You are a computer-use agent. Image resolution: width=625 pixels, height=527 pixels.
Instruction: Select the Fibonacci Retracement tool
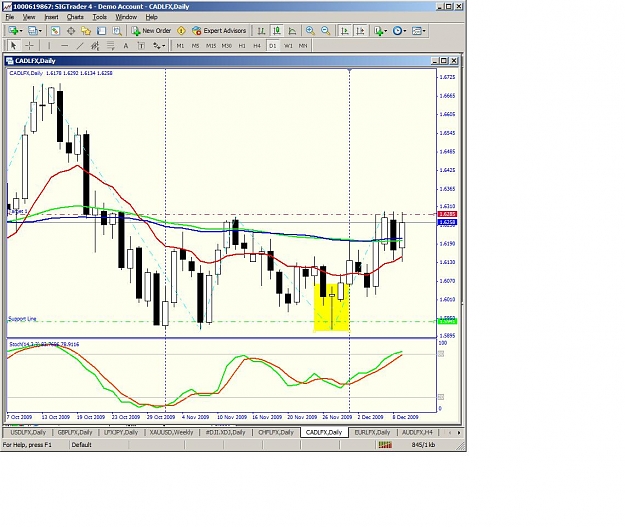tap(110, 46)
